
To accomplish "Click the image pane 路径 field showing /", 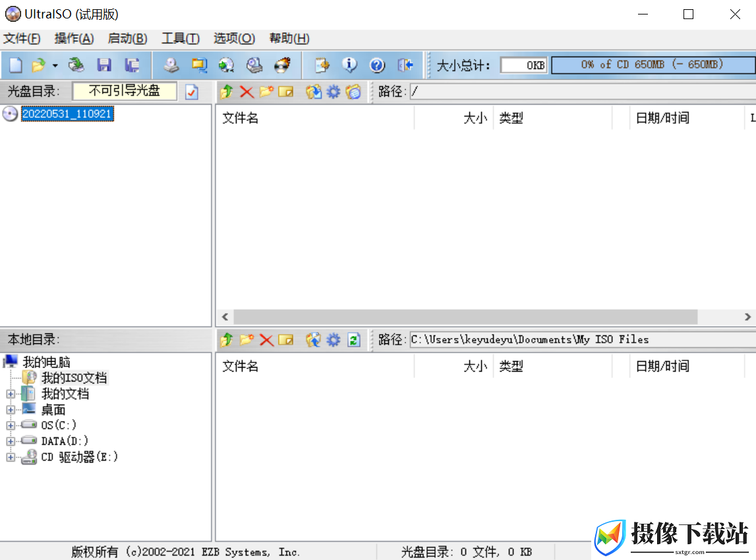I will (x=583, y=92).
